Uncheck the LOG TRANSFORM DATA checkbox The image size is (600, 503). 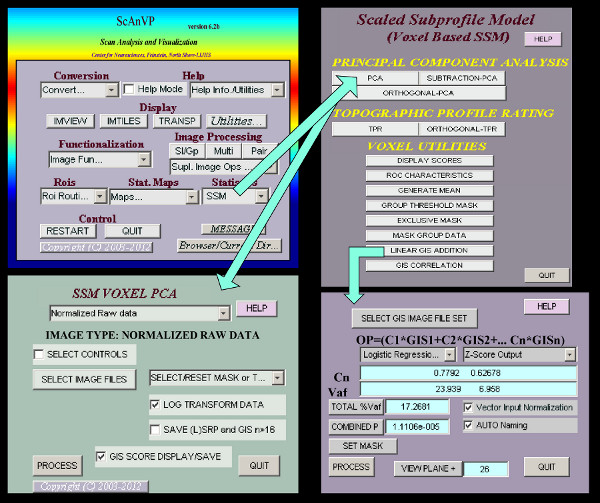click(155, 405)
